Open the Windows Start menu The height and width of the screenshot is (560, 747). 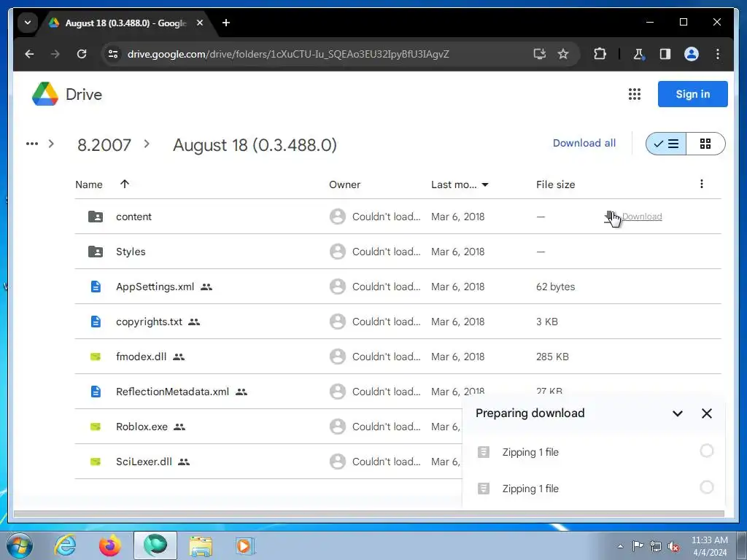[19, 545]
